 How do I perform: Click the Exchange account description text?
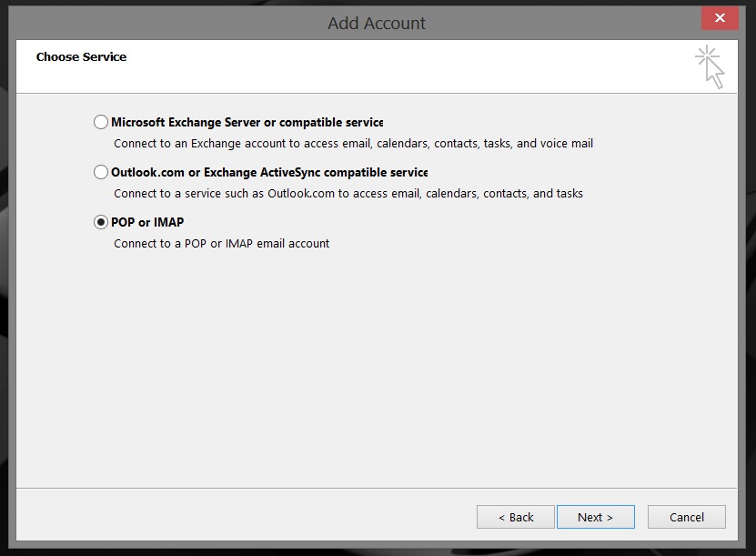(x=351, y=143)
